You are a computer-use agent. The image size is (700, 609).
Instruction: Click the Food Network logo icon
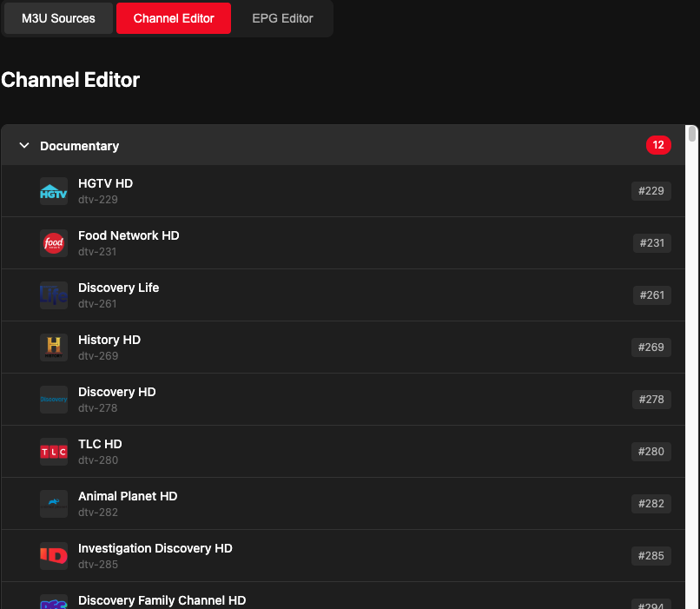[54, 243]
